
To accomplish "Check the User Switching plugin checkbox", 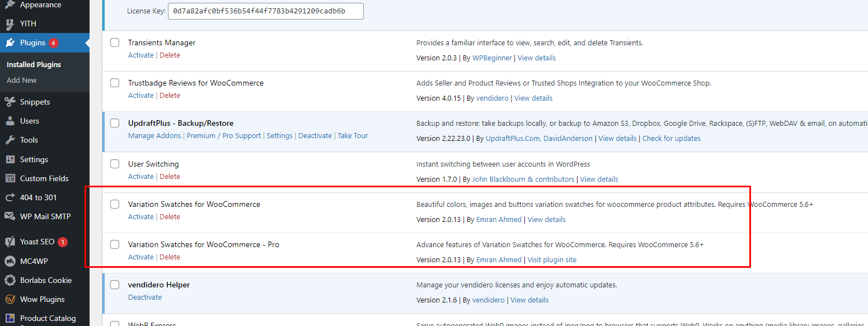I will pyautogui.click(x=115, y=164).
